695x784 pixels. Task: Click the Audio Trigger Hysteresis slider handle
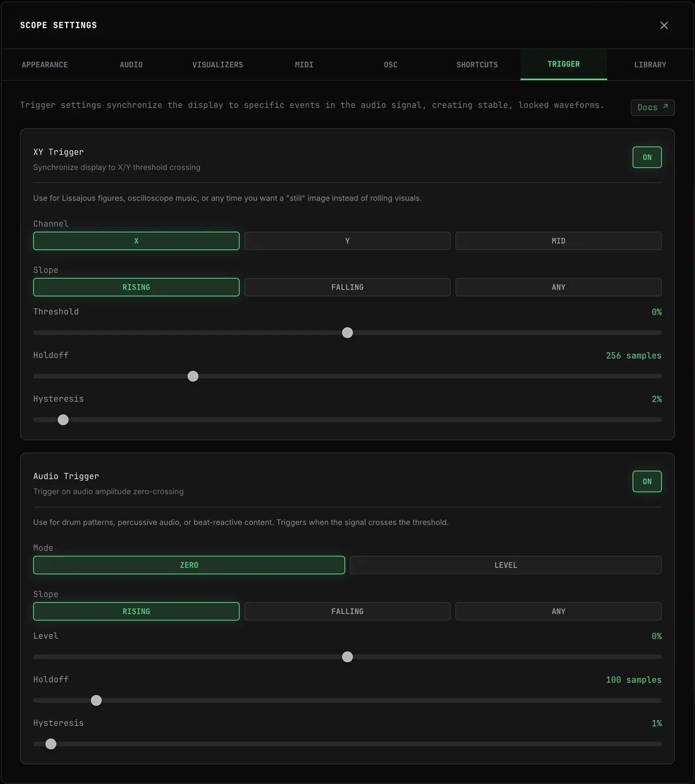click(50, 744)
